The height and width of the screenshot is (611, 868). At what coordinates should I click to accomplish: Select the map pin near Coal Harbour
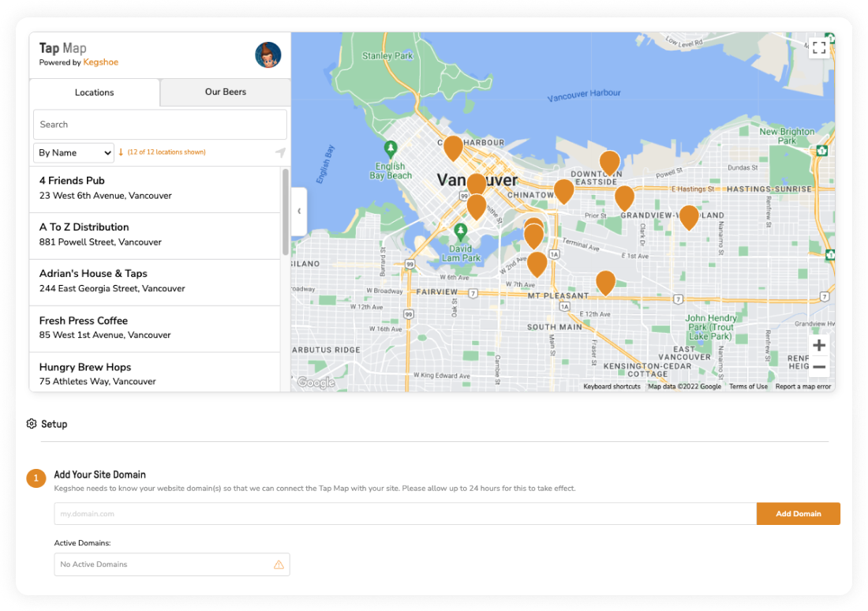454,148
